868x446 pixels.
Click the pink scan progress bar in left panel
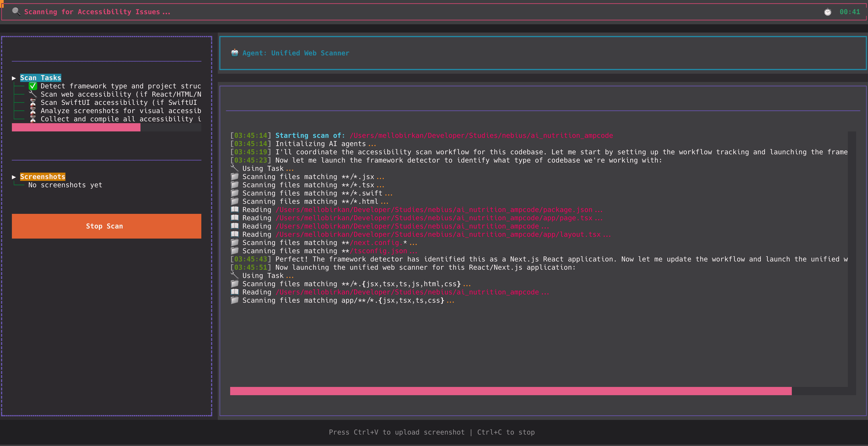(76, 128)
